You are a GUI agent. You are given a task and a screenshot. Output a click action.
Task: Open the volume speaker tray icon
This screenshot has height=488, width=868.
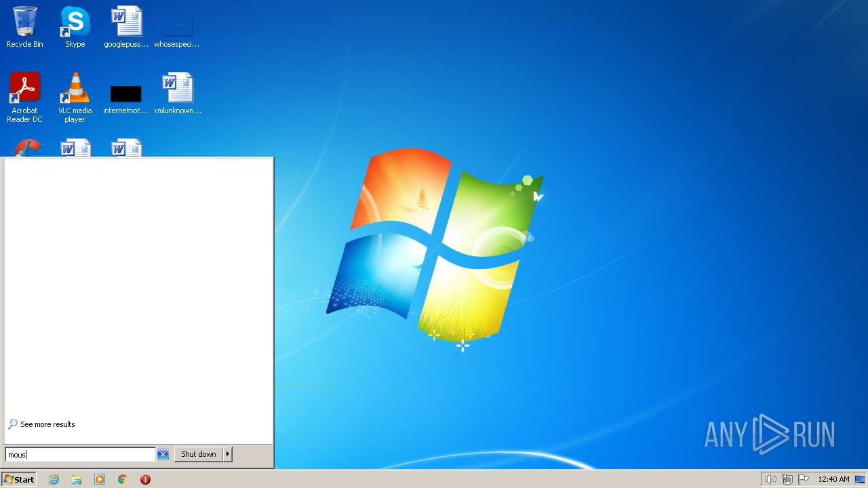[x=770, y=479]
